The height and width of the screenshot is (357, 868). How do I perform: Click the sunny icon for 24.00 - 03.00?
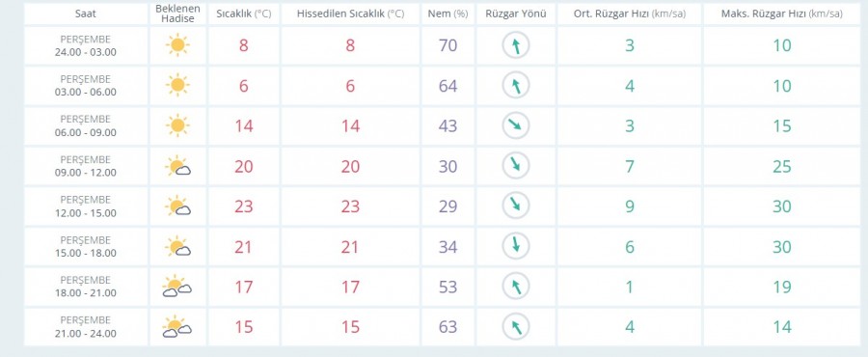177,45
